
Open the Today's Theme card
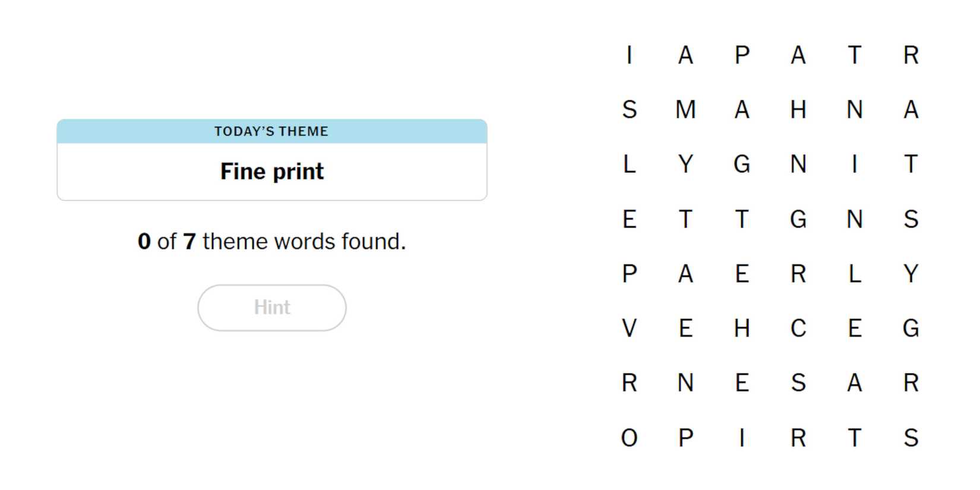tap(271, 161)
